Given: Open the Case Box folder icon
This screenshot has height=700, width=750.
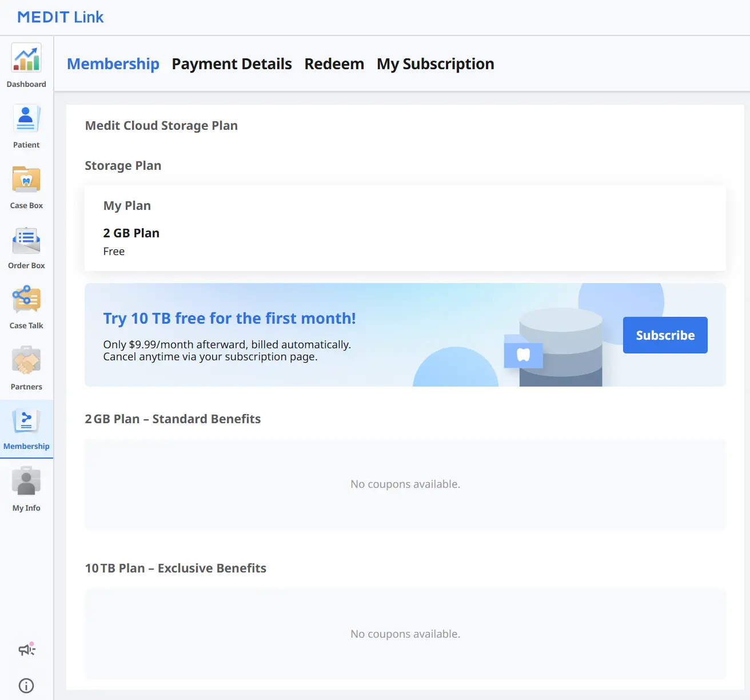Looking at the screenshot, I should coord(26,179).
